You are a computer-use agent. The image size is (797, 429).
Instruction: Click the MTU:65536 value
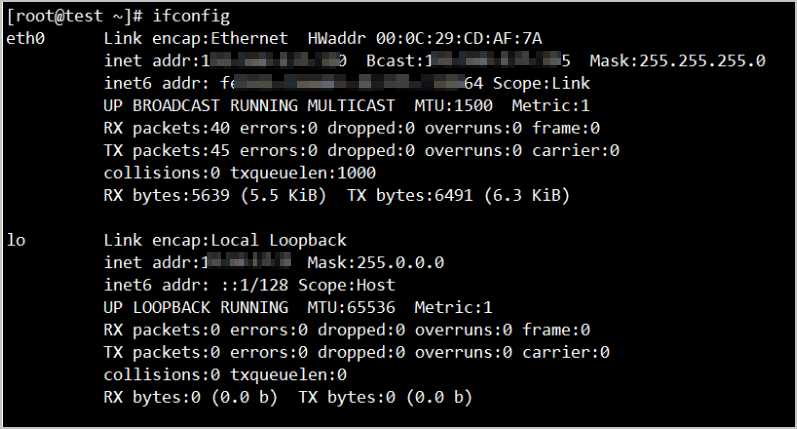click(x=351, y=308)
